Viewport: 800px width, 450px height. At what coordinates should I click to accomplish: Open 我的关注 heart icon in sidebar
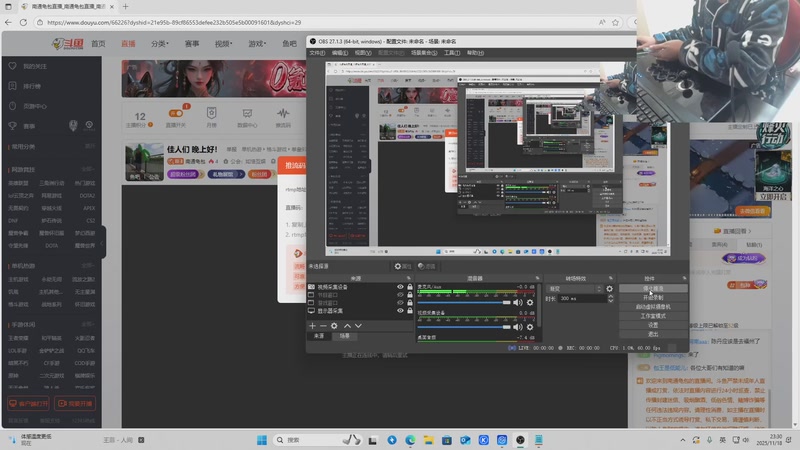click(x=13, y=66)
